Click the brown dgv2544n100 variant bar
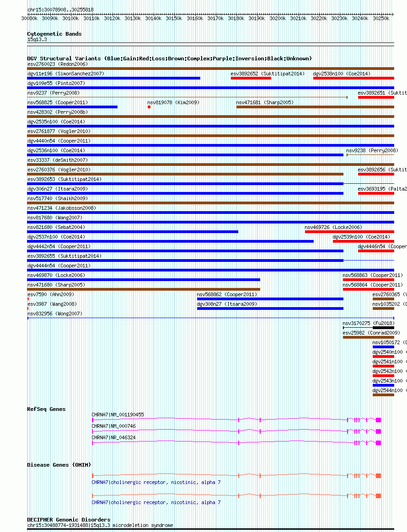 pos(383,395)
